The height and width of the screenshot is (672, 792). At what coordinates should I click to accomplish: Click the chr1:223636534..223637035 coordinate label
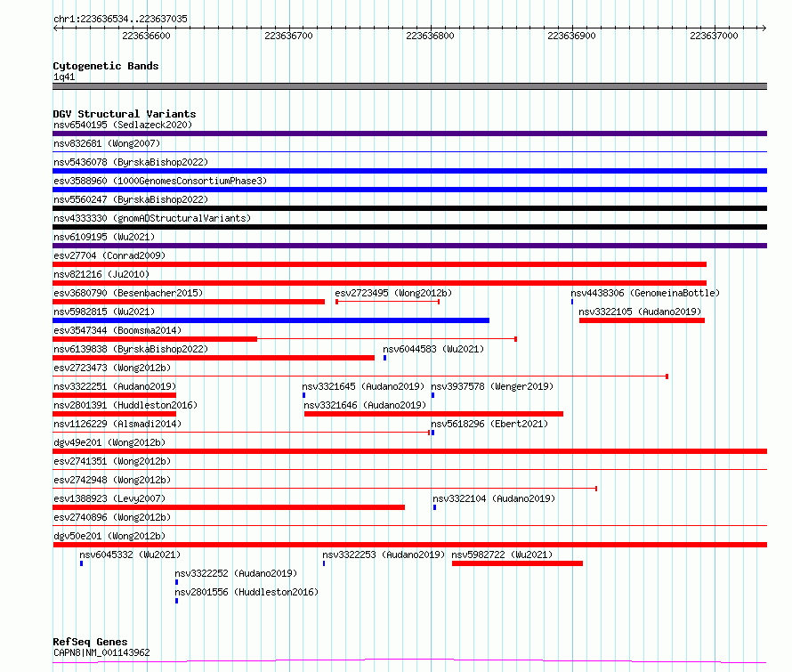tap(120, 19)
